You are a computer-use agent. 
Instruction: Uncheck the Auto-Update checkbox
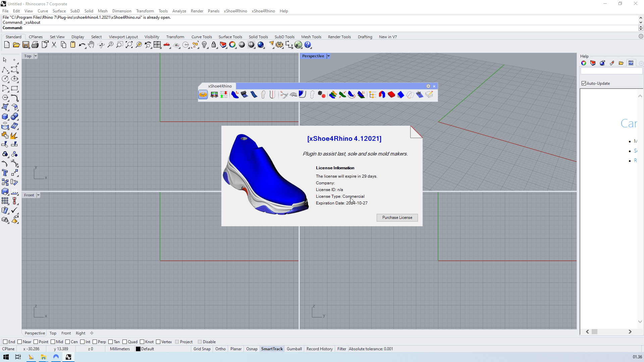point(584,83)
